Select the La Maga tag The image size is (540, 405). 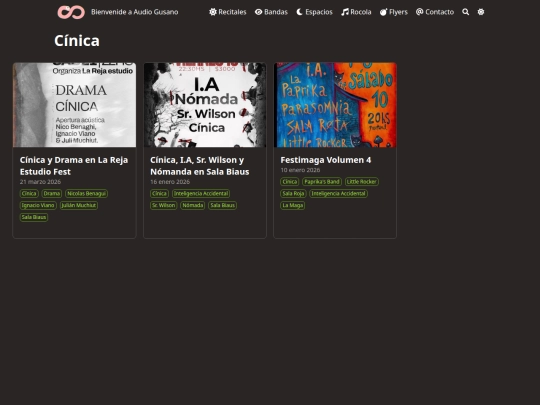[292, 205]
